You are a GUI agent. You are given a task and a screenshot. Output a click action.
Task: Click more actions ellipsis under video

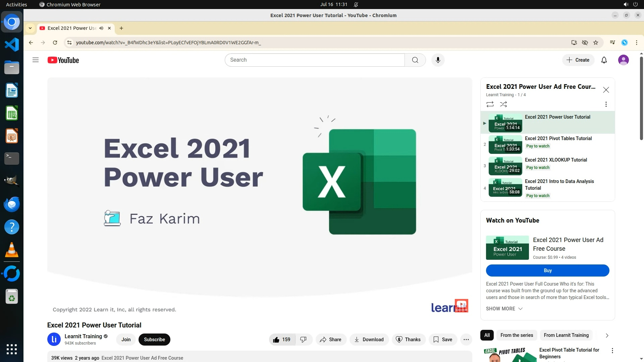pos(466,340)
